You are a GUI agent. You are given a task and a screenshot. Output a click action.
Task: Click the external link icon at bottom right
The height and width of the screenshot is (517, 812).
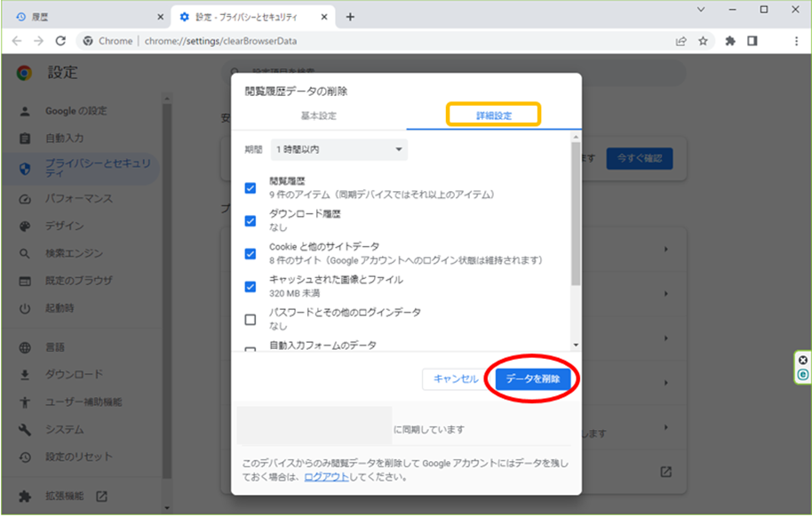click(x=666, y=472)
